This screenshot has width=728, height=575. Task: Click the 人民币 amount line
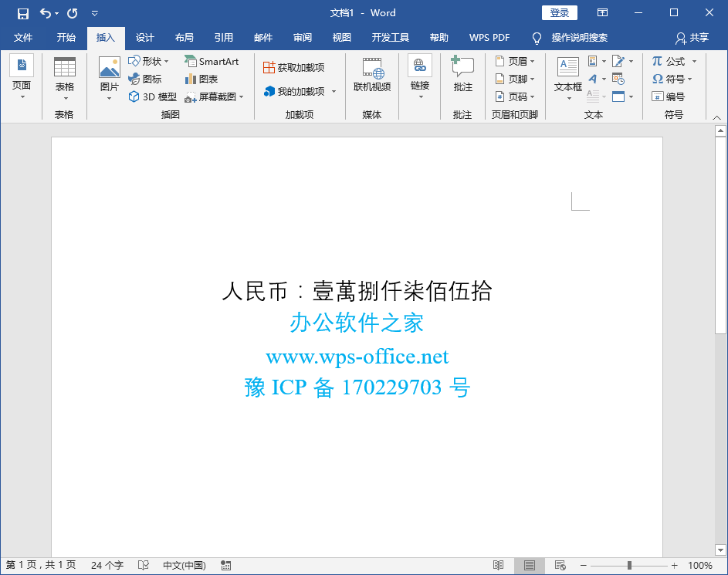pyautogui.click(x=357, y=291)
